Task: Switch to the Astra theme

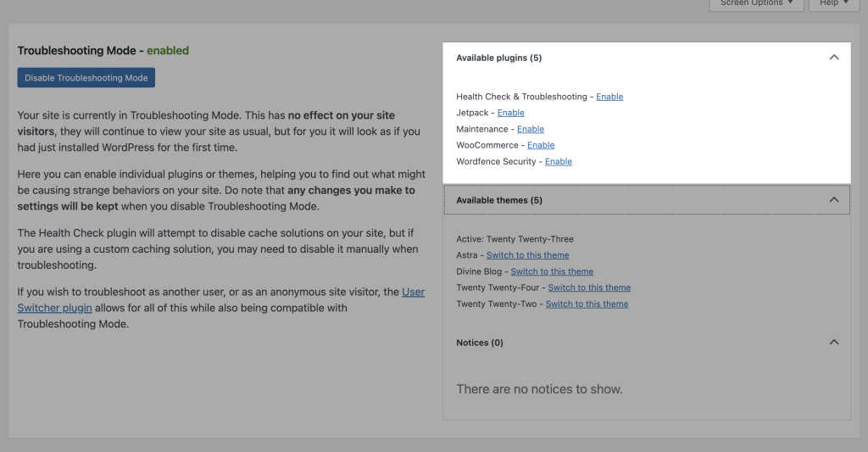Action: [527, 255]
